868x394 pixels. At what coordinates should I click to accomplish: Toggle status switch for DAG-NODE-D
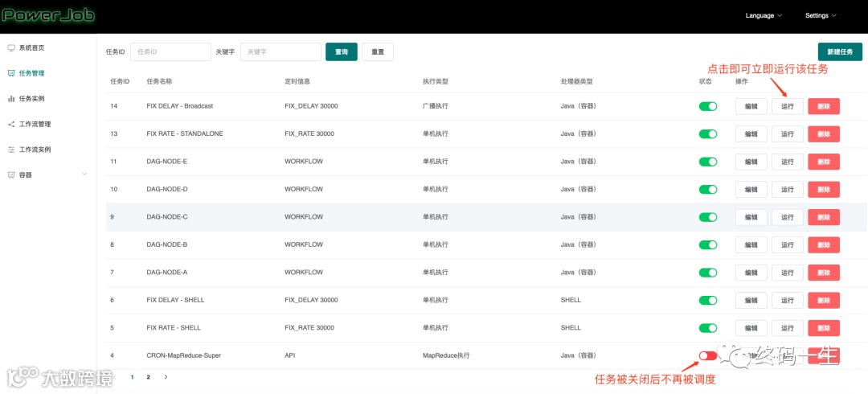click(x=708, y=189)
